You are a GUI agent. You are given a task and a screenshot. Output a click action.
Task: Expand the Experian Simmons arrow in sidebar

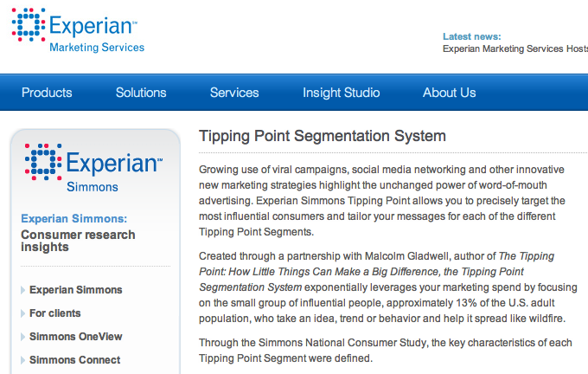pyautogui.click(x=23, y=290)
